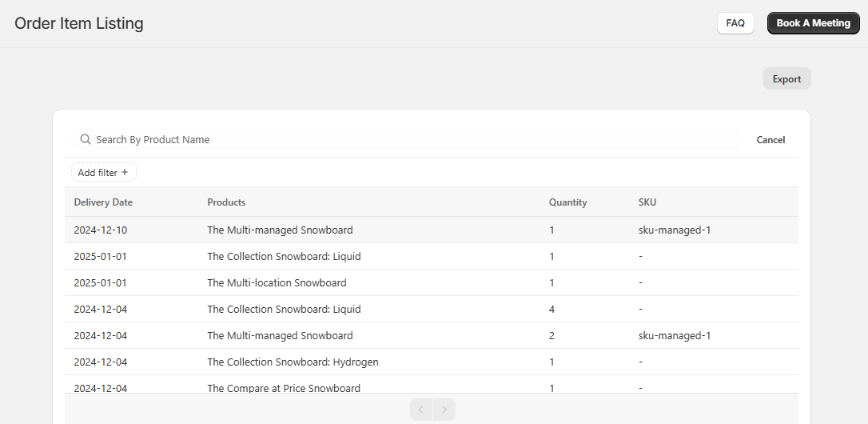
Task: Click the search magnifier icon
Action: (x=86, y=140)
